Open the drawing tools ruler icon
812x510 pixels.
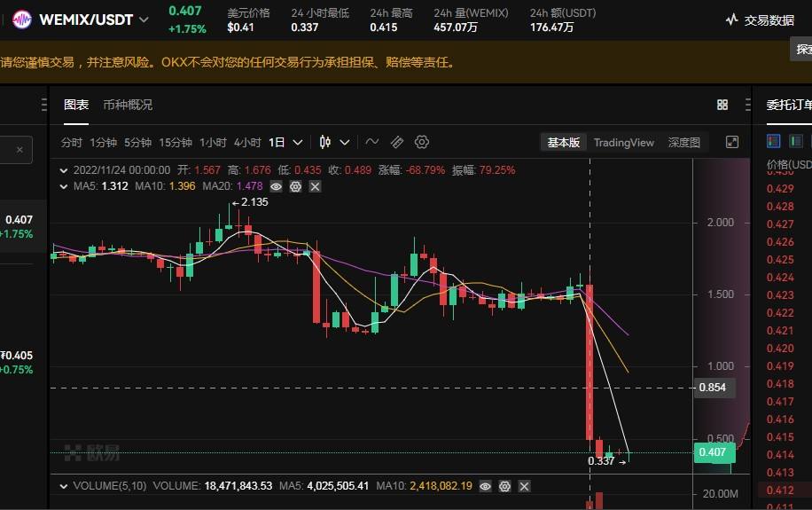(396, 142)
